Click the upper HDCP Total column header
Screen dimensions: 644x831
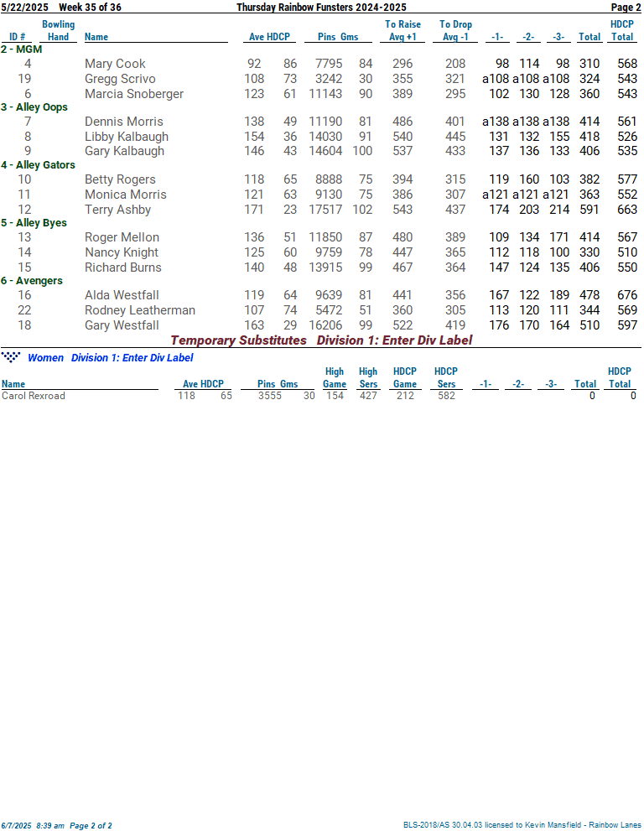622,31
